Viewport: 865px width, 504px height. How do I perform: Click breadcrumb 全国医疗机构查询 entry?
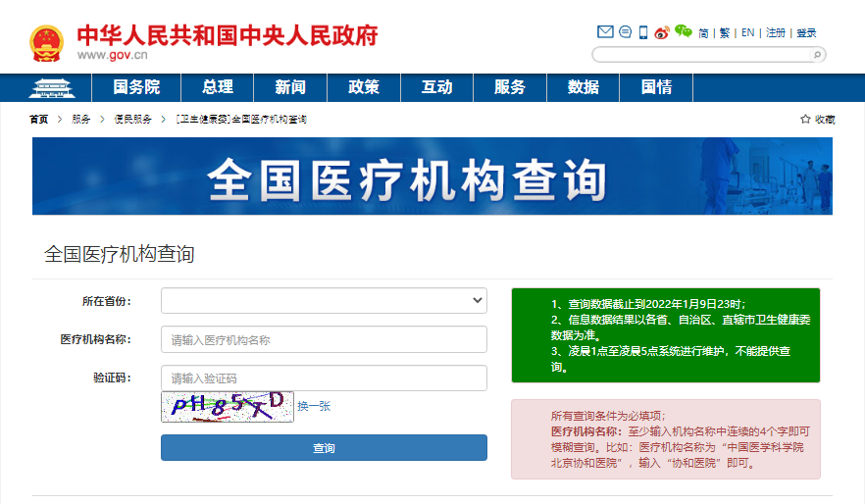pos(241,119)
